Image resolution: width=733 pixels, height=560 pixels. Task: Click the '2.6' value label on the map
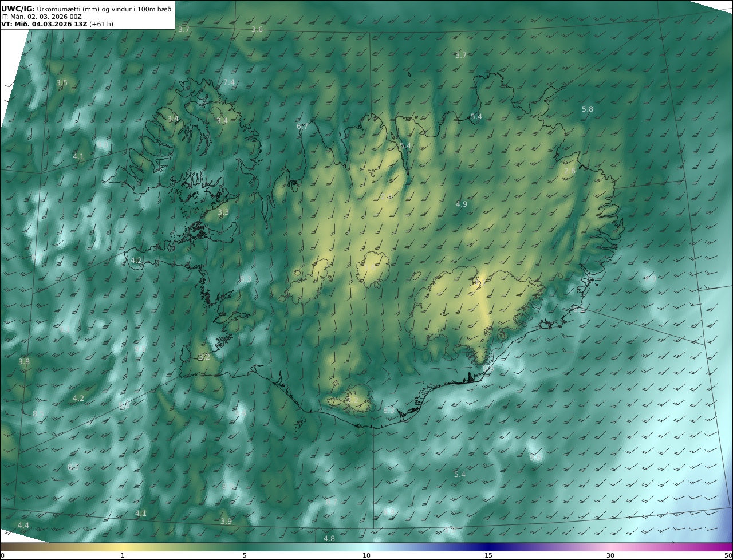tap(570, 171)
